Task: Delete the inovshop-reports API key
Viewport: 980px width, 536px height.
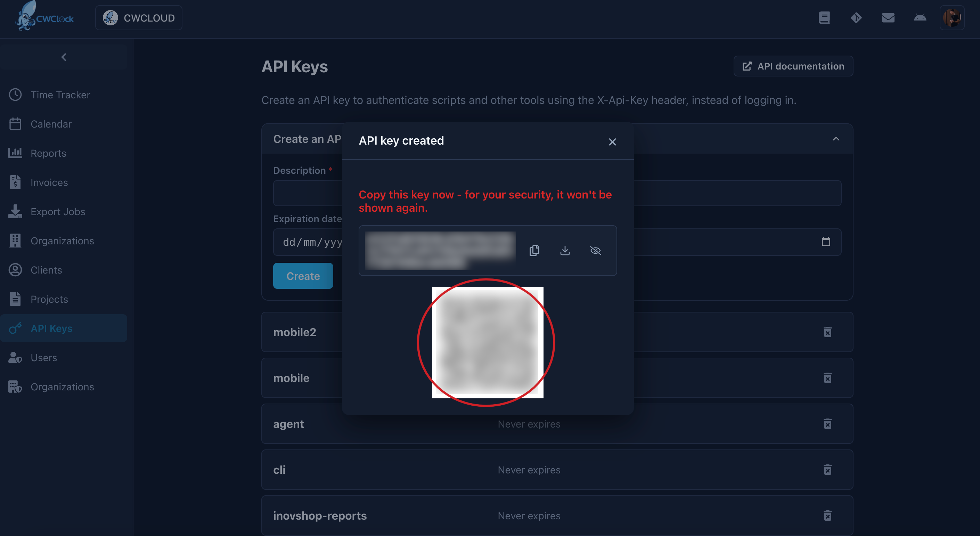Action: tap(827, 516)
